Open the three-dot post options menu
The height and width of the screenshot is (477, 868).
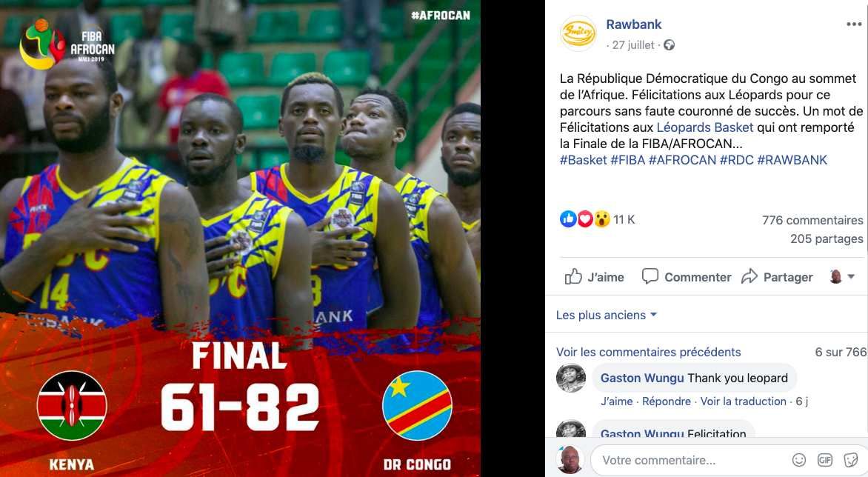(854, 24)
